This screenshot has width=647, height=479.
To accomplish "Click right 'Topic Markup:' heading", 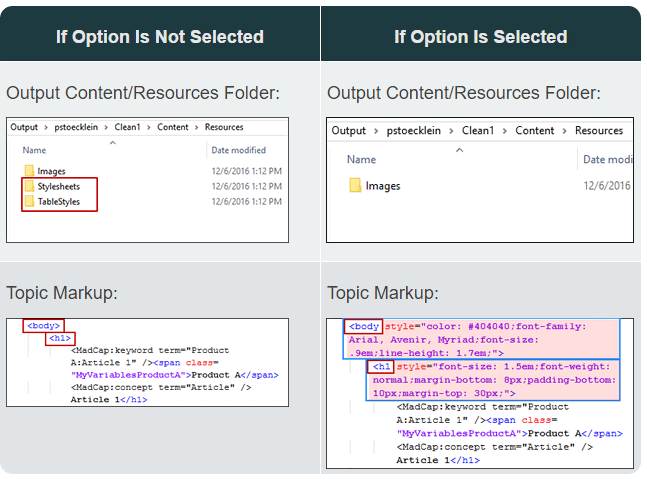I will pos(383,293).
